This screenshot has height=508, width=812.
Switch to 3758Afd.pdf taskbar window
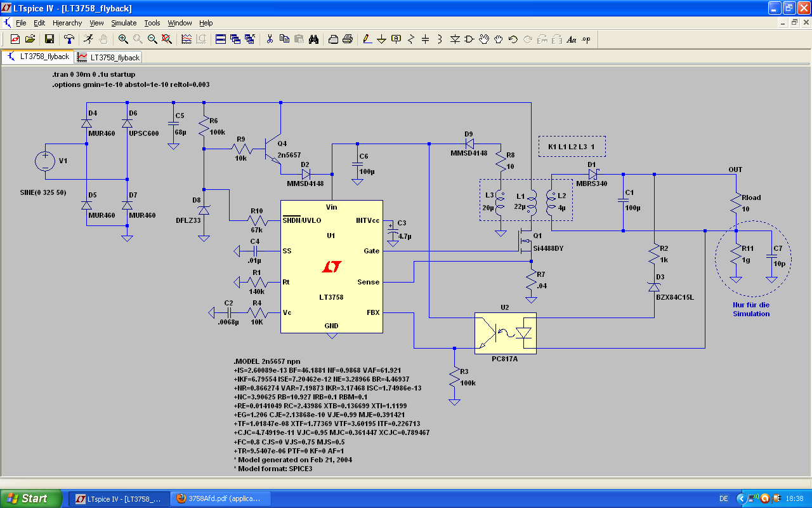coord(221,498)
